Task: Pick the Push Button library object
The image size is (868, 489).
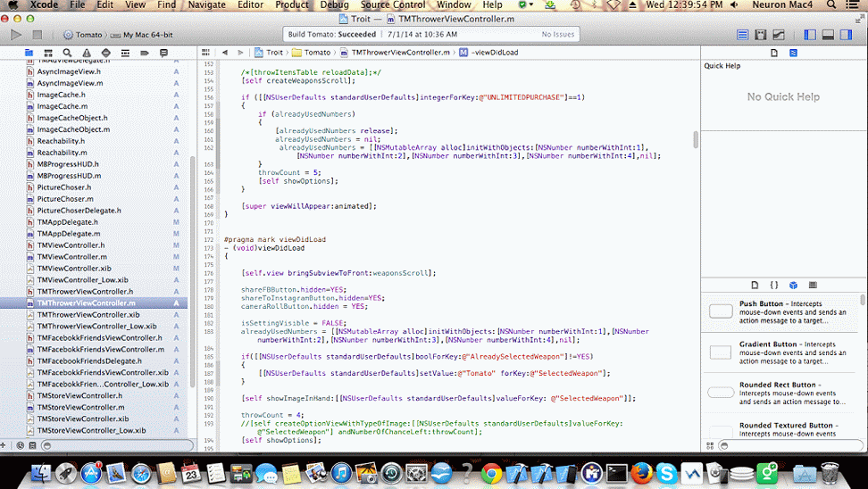Action: pyautogui.click(x=781, y=312)
